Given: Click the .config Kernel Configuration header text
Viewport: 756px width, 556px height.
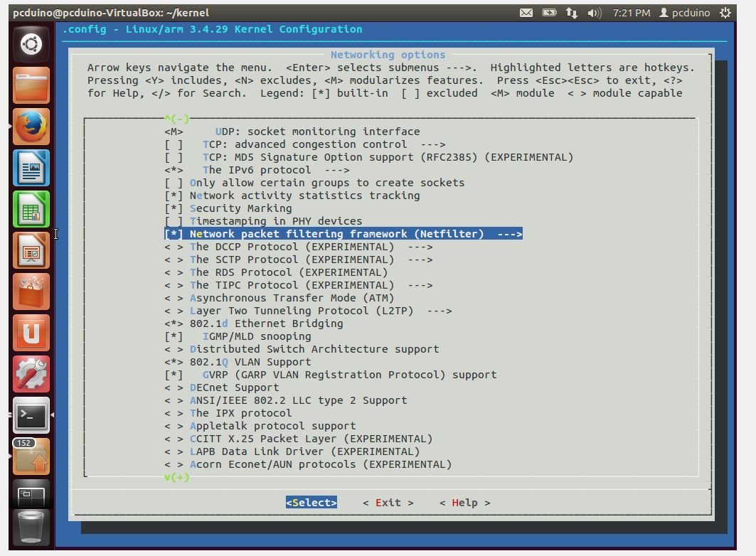Looking at the screenshot, I should (x=212, y=29).
